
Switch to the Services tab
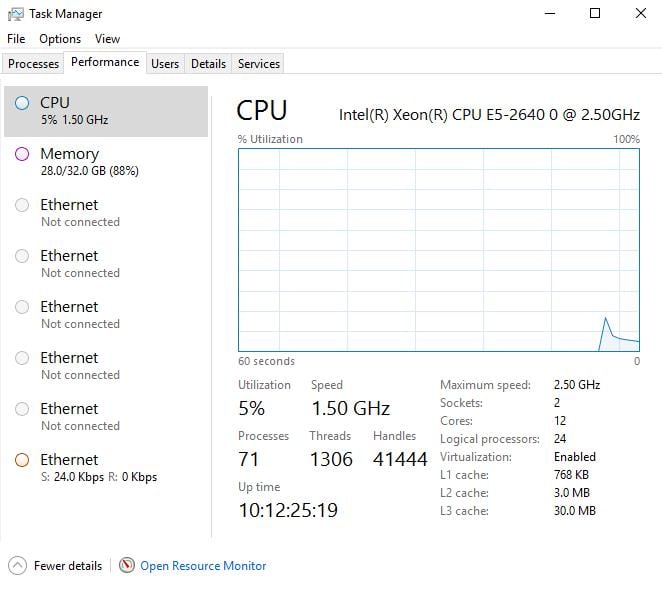pos(258,64)
